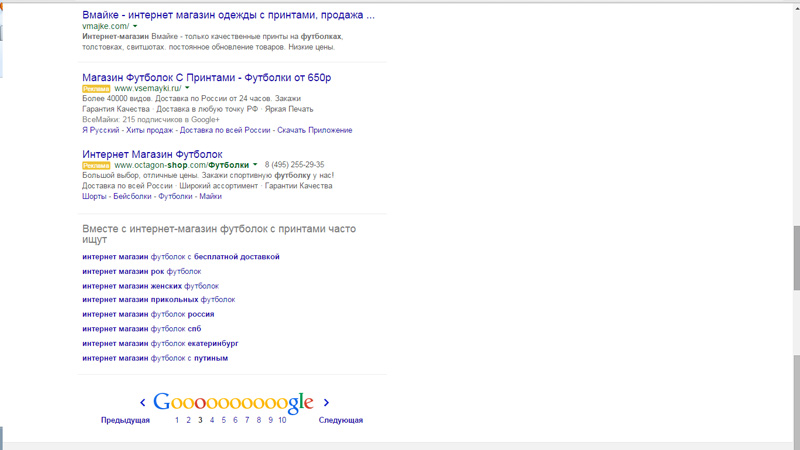Click the Реклама badge beside octagon-shop.com
The height and width of the screenshot is (450, 800).
point(96,165)
